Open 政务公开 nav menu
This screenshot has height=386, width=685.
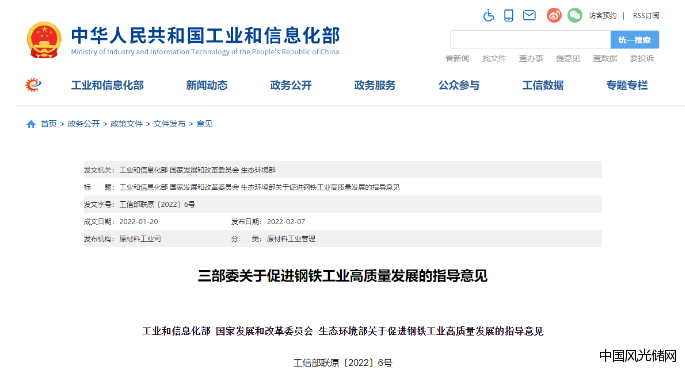click(x=291, y=85)
